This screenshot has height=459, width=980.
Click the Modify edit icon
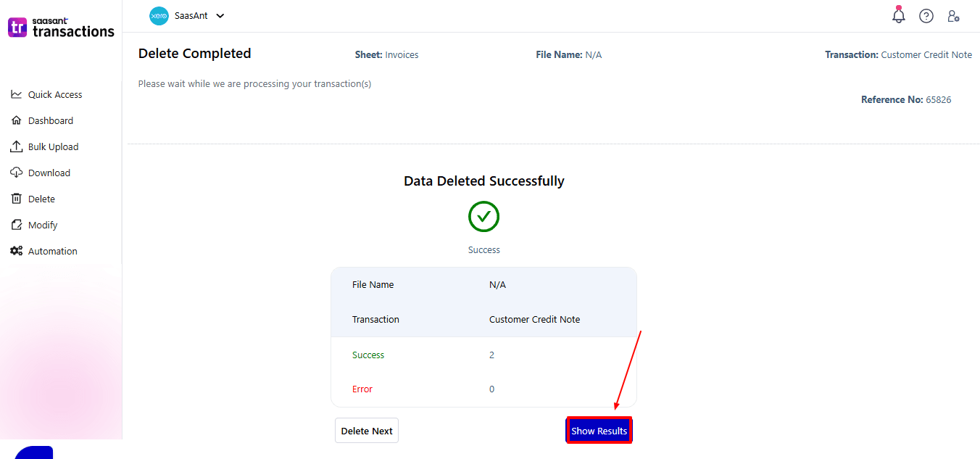17,225
